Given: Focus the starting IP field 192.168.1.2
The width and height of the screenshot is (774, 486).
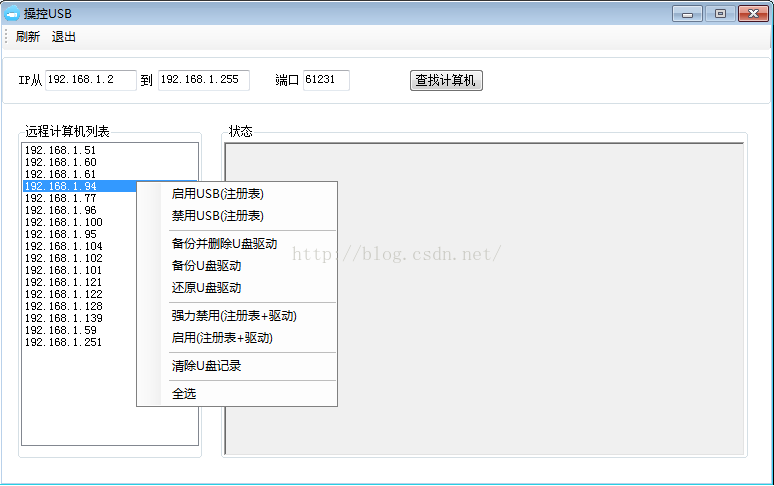Looking at the screenshot, I should pos(91,80).
